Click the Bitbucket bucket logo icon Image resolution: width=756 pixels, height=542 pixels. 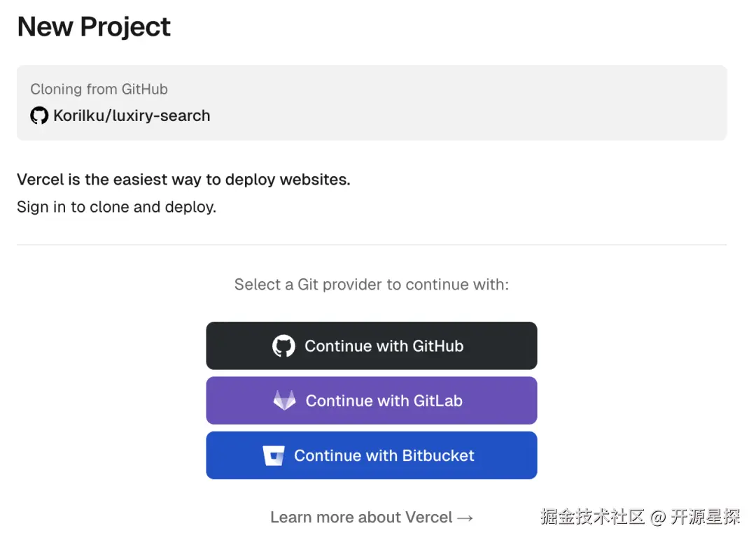pos(274,456)
